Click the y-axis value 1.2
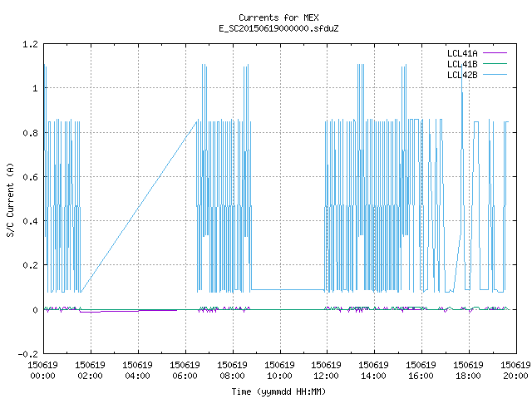 (x=30, y=44)
